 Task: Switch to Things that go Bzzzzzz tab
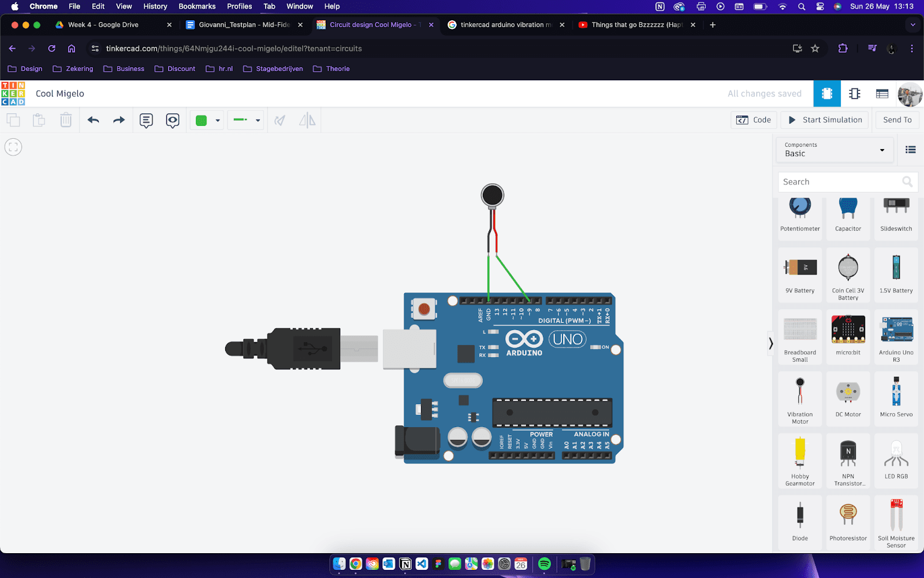(636, 25)
